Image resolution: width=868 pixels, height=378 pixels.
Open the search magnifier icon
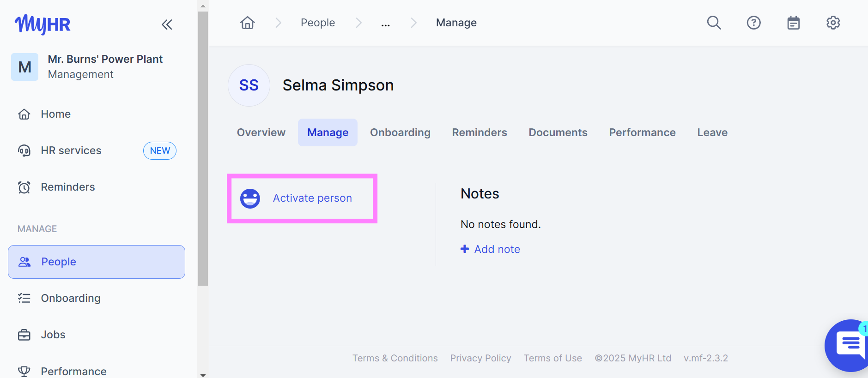(x=714, y=23)
